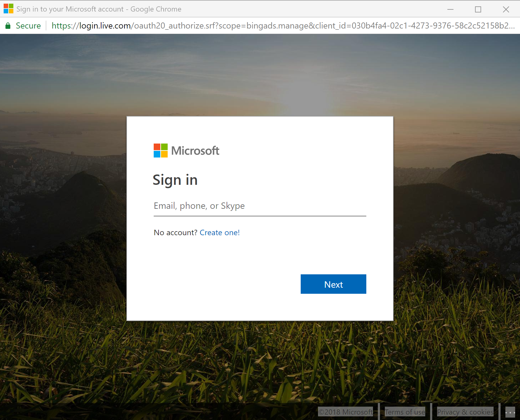Open the ellipsis more options in the footer
The image size is (520, 420).
click(510, 412)
